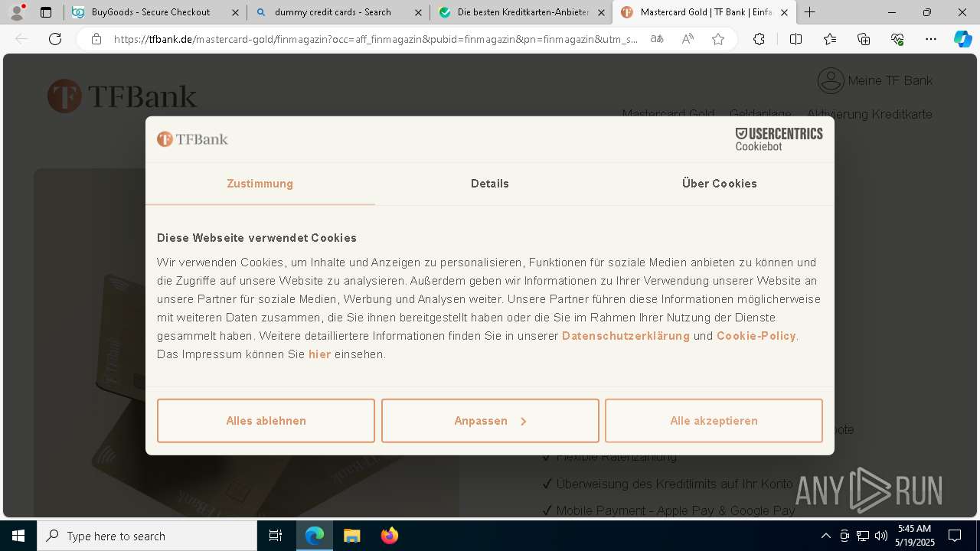Open Firefox from taskbar
Image resolution: width=980 pixels, height=551 pixels.
point(389,536)
